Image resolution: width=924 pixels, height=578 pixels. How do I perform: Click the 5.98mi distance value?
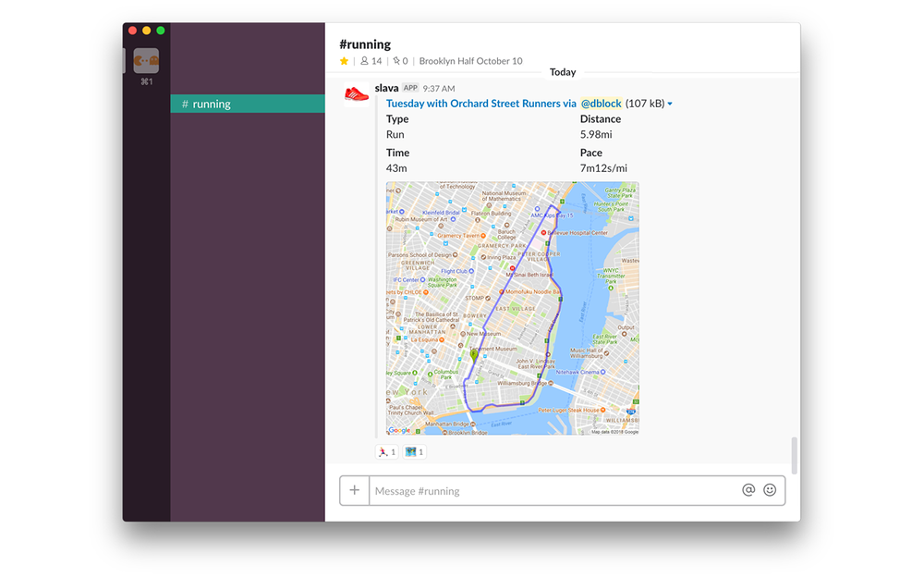[596, 134]
